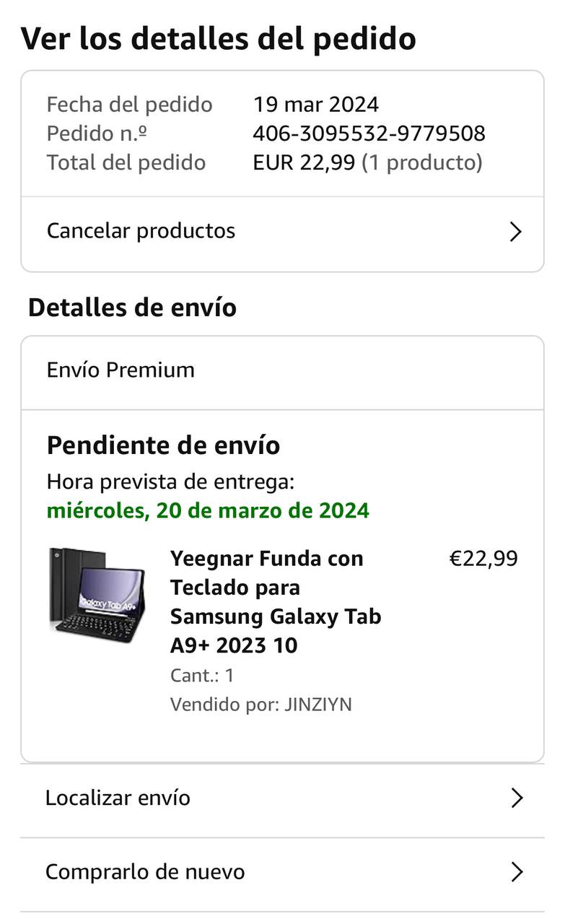Click the chevron next to Cancelar productos
565x924 pixels.
[515, 232]
